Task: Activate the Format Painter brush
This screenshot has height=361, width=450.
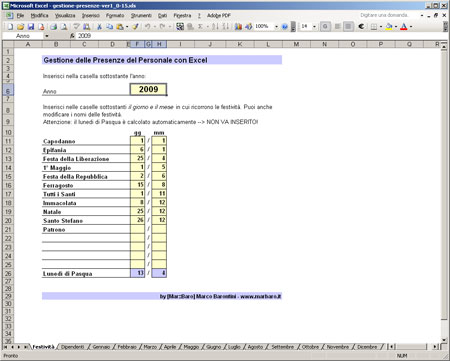Action: (x=135, y=27)
